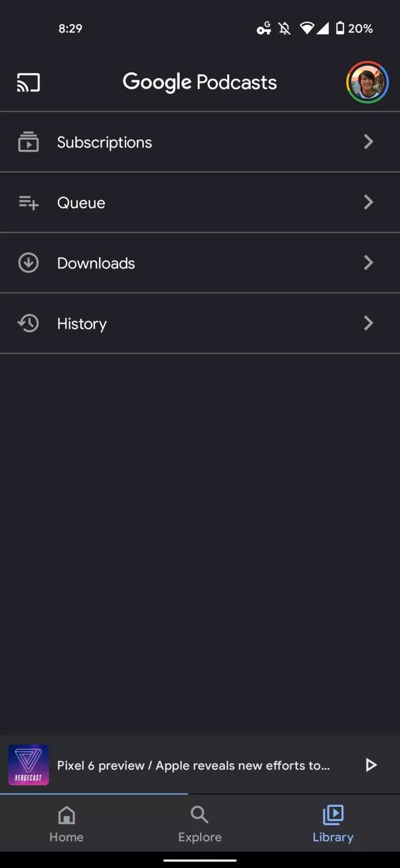Image resolution: width=400 pixels, height=868 pixels.
Task: Tap the Cast icon in header
Action: (x=28, y=83)
